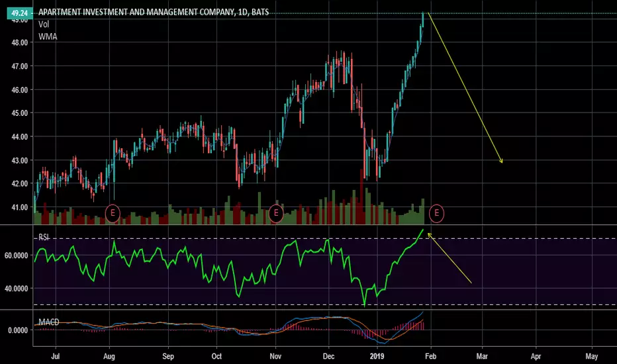Click the Sep label on time axis
The image size is (617, 364).
pyautogui.click(x=168, y=357)
